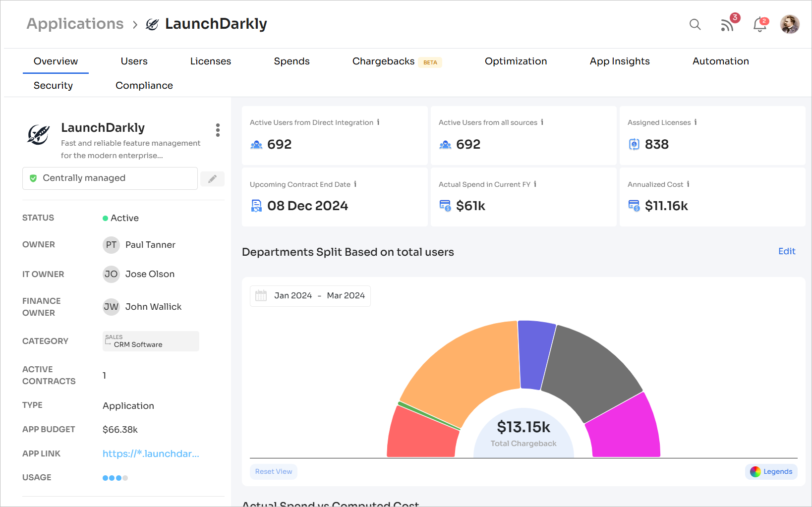Open the search magnifier icon
Image resolution: width=812 pixels, height=507 pixels.
pyautogui.click(x=695, y=24)
